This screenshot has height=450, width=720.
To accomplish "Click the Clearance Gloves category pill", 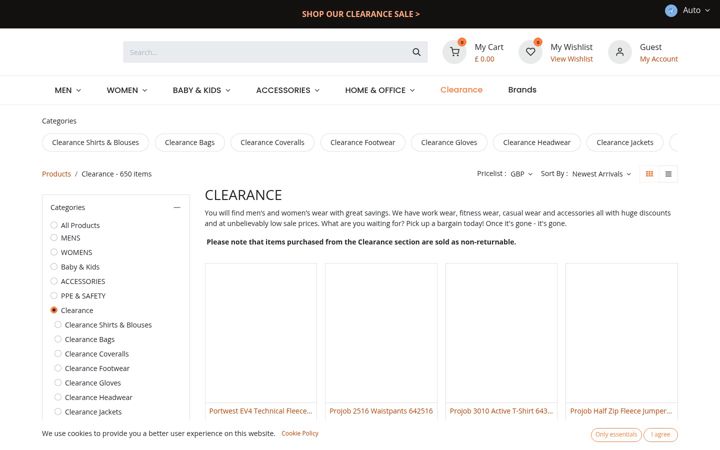I will pyautogui.click(x=449, y=142).
